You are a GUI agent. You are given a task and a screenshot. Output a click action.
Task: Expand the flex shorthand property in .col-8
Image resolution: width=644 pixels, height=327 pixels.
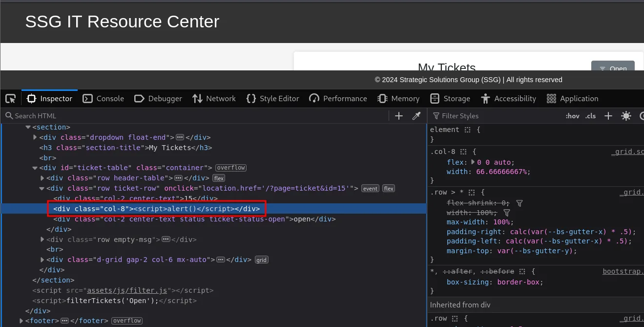(x=473, y=162)
